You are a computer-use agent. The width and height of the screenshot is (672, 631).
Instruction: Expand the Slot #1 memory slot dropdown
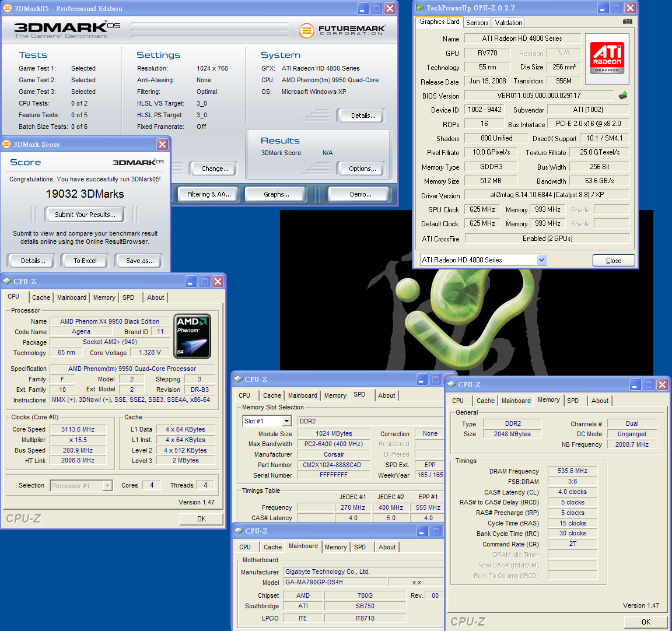[x=286, y=421]
